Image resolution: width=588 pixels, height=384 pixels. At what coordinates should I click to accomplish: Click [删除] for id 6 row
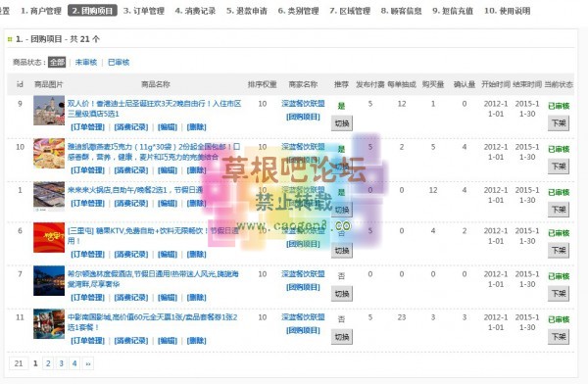(x=197, y=255)
